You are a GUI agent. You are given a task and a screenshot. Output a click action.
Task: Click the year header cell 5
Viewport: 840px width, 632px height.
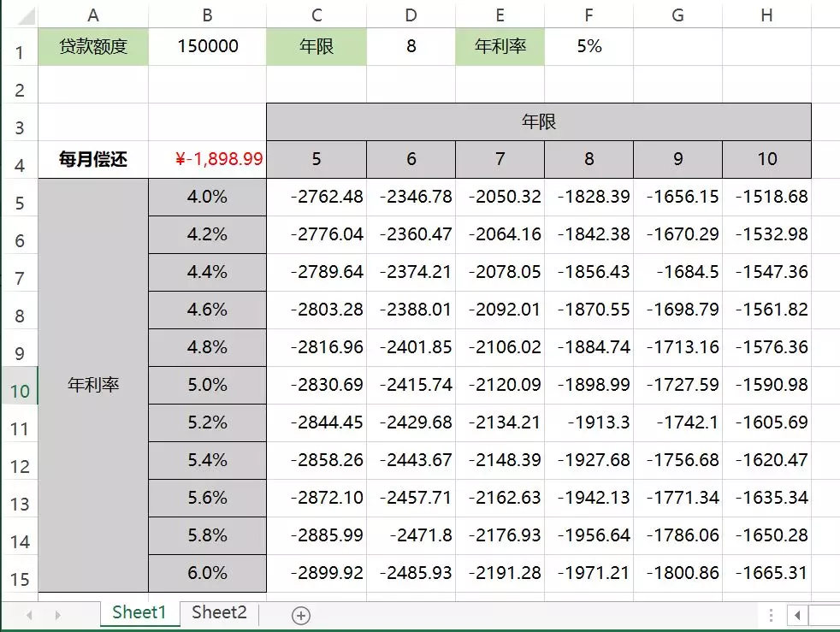pyautogui.click(x=316, y=160)
